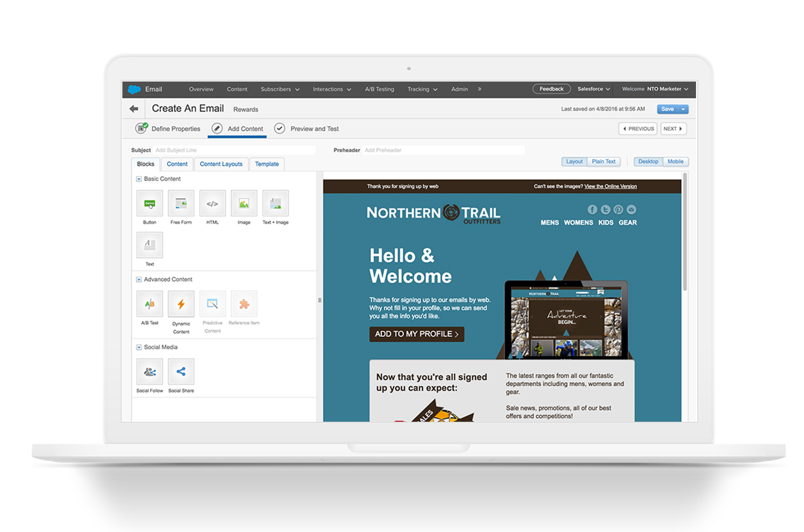Open the View the Online Version link

(610, 186)
